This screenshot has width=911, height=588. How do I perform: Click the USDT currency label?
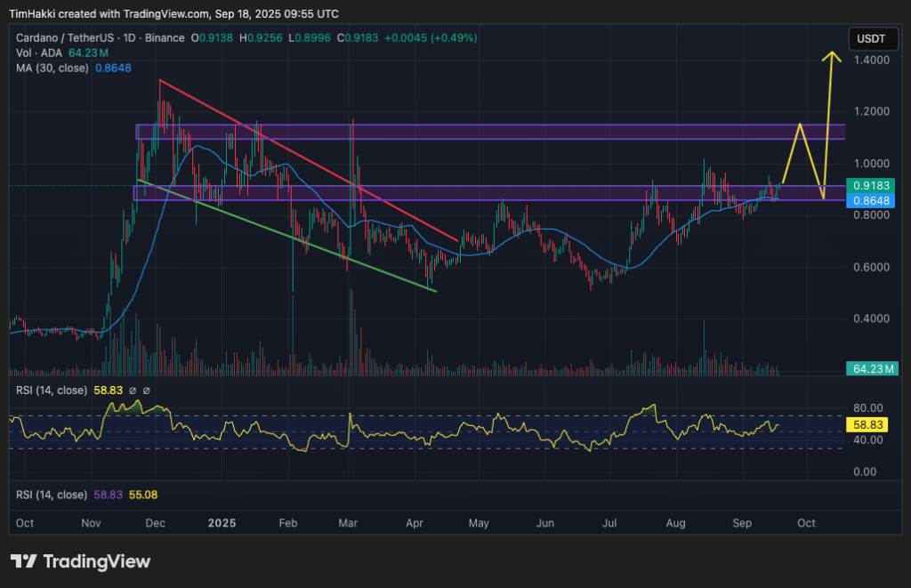pyautogui.click(x=872, y=38)
